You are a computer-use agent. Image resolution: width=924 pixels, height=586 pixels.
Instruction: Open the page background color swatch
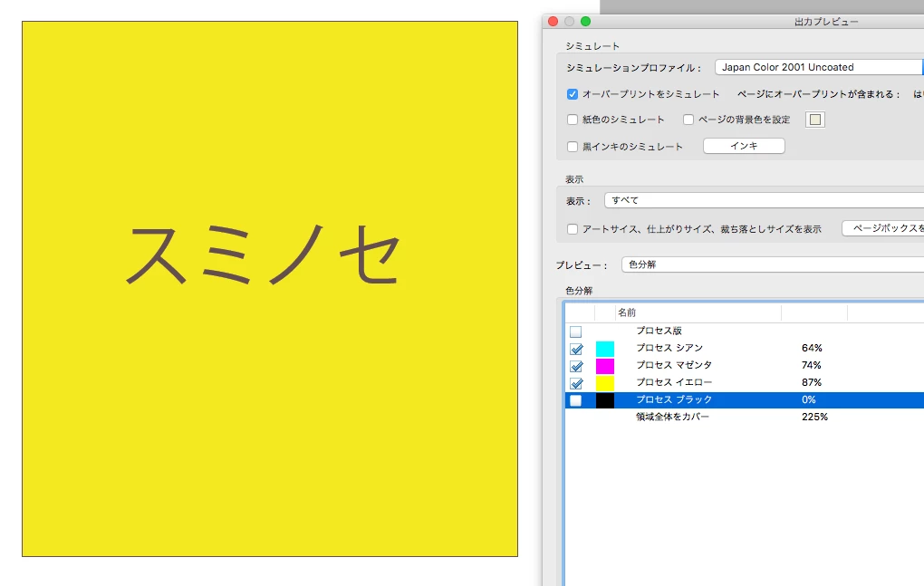click(x=815, y=120)
